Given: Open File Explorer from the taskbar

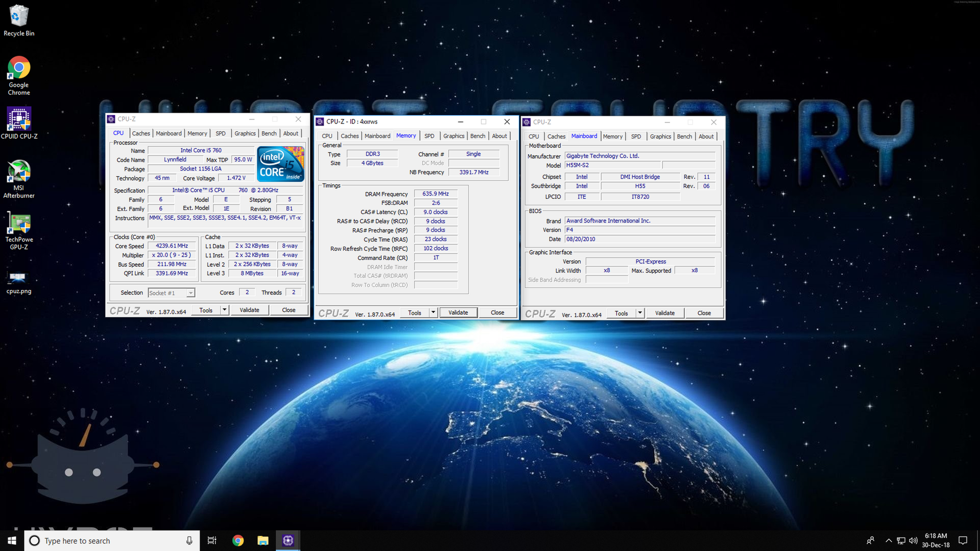Looking at the screenshot, I should coord(263,540).
